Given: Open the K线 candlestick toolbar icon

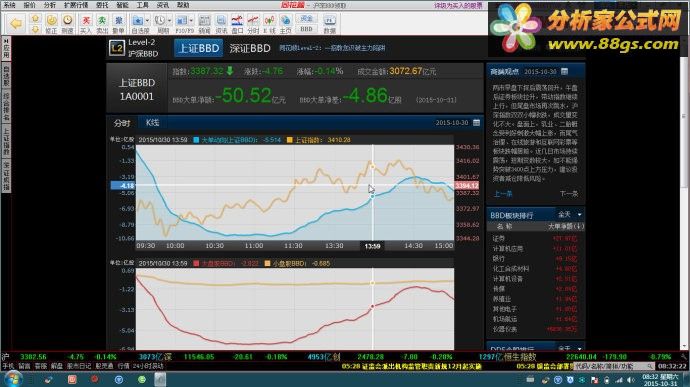Looking at the screenshot, I should (x=269, y=24).
